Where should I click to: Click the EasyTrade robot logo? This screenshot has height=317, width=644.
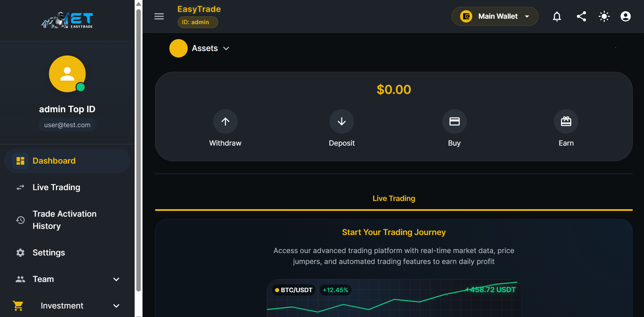pyautogui.click(x=67, y=20)
